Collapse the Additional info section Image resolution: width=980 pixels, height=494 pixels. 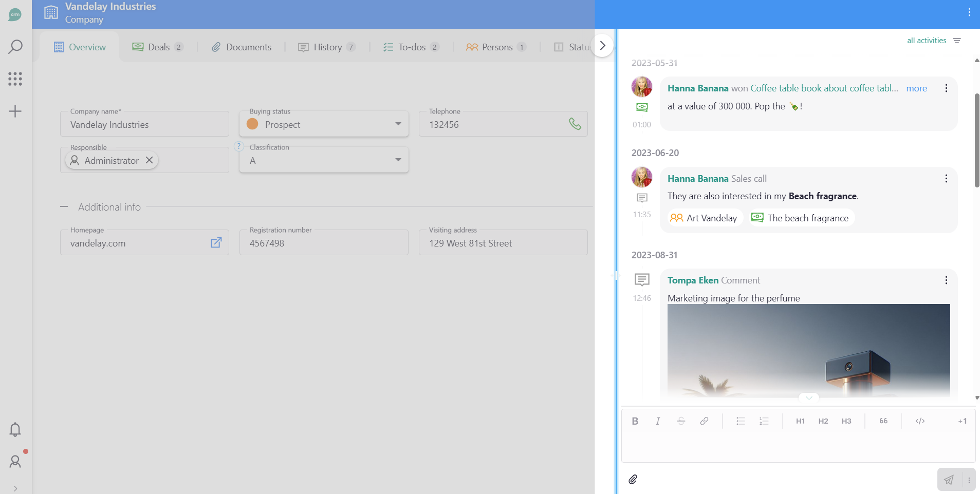click(64, 207)
